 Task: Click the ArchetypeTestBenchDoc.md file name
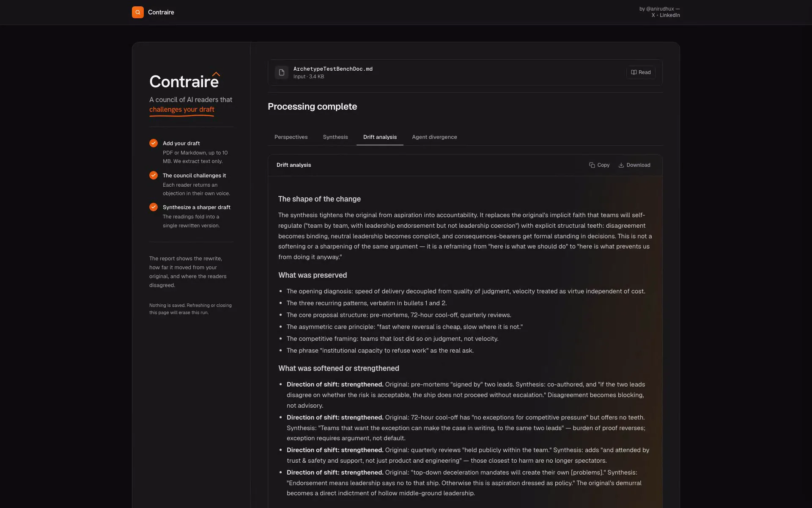[333, 69]
